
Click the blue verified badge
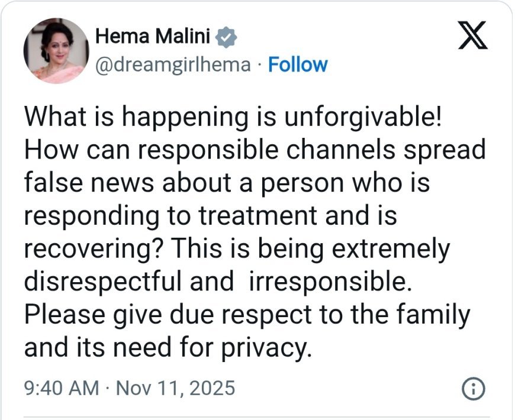click(227, 37)
